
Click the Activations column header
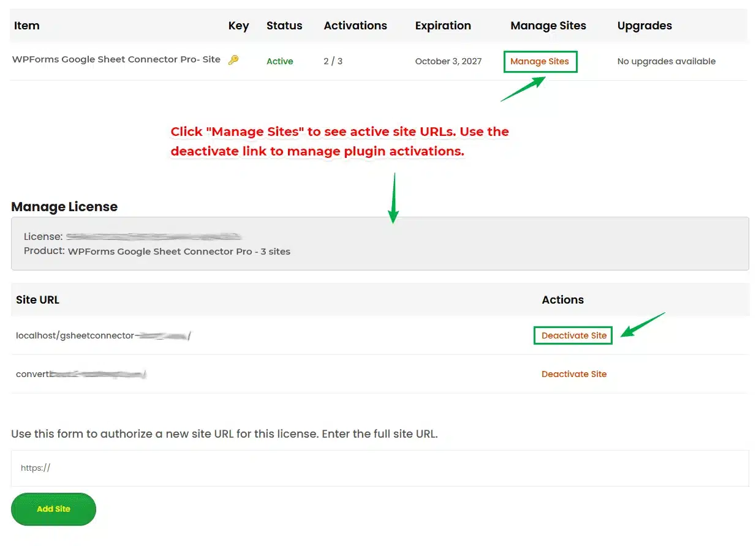click(355, 25)
